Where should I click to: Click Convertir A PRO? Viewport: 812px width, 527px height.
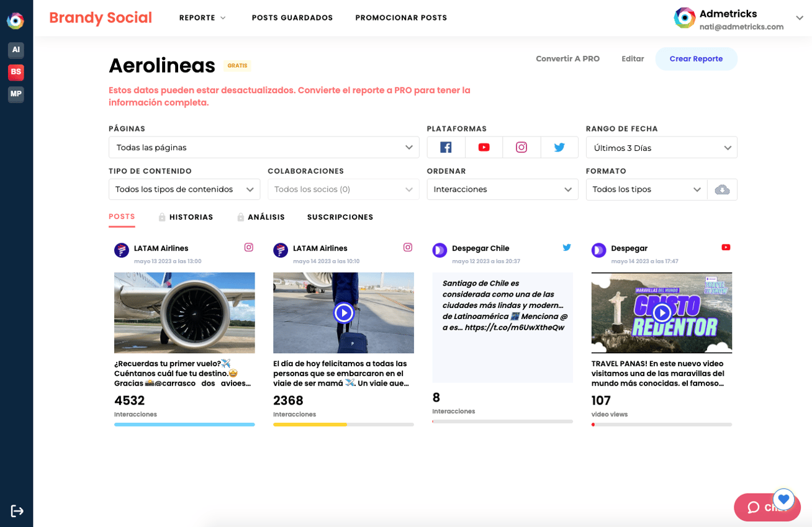click(x=568, y=59)
